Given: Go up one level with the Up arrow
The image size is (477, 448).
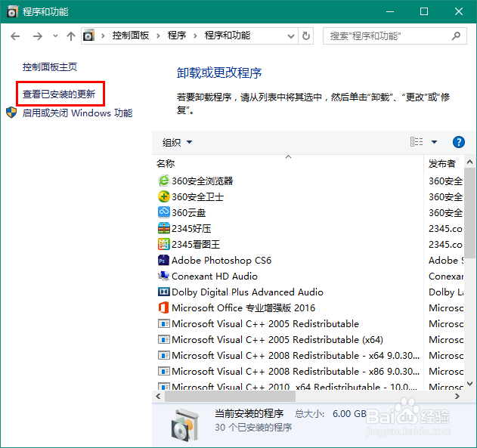Looking at the screenshot, I should (x=71, y=36).
